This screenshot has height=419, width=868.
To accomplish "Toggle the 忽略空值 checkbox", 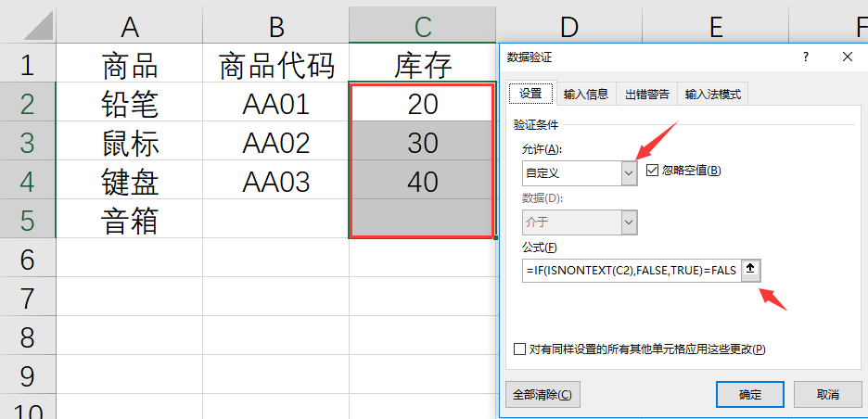I will tap(652, 171).
